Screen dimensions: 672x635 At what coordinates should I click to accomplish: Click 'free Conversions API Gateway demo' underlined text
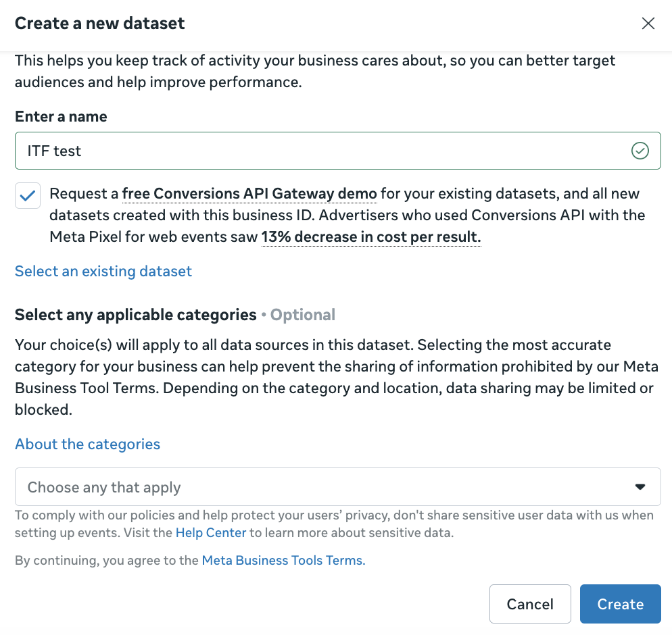pyautogui.click(x=249, y=194)
